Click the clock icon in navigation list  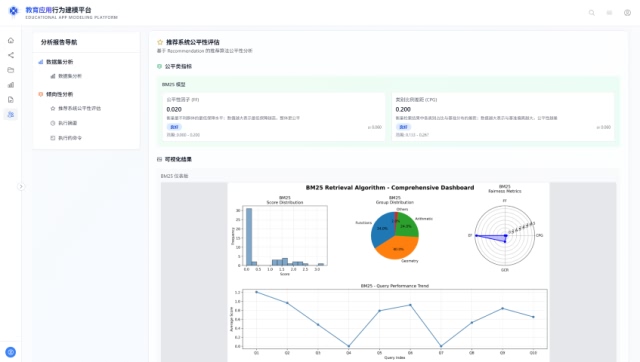click(x=53, y=123)
